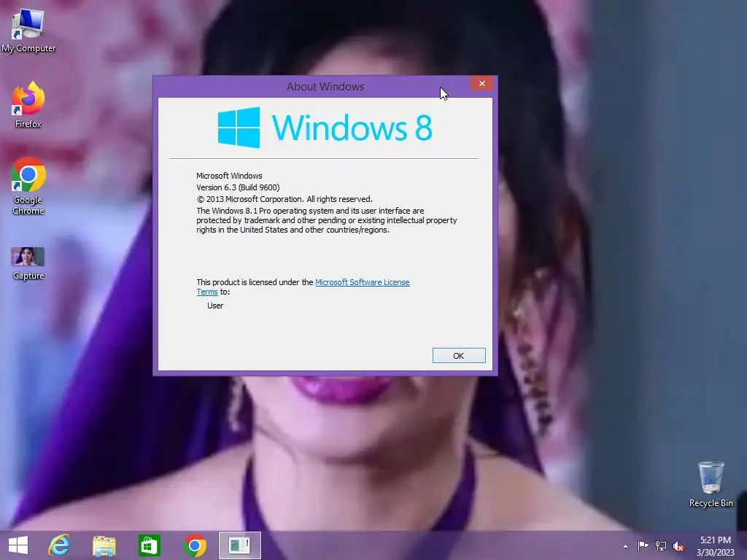Open the clock showing 5:21 PM
This screenshot has width=747, height=560.
[x=715, y=545]
